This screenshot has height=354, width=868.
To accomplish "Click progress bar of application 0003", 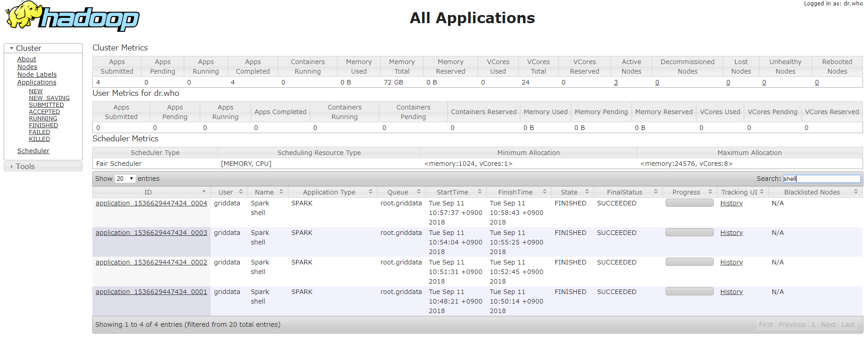I will click(x=689, y=233).
